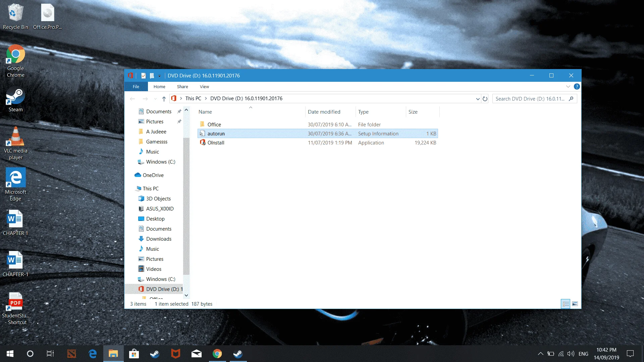The height and width of the screenshot is (362, 644).
Task: Go up one folder level
Action: 164,99
